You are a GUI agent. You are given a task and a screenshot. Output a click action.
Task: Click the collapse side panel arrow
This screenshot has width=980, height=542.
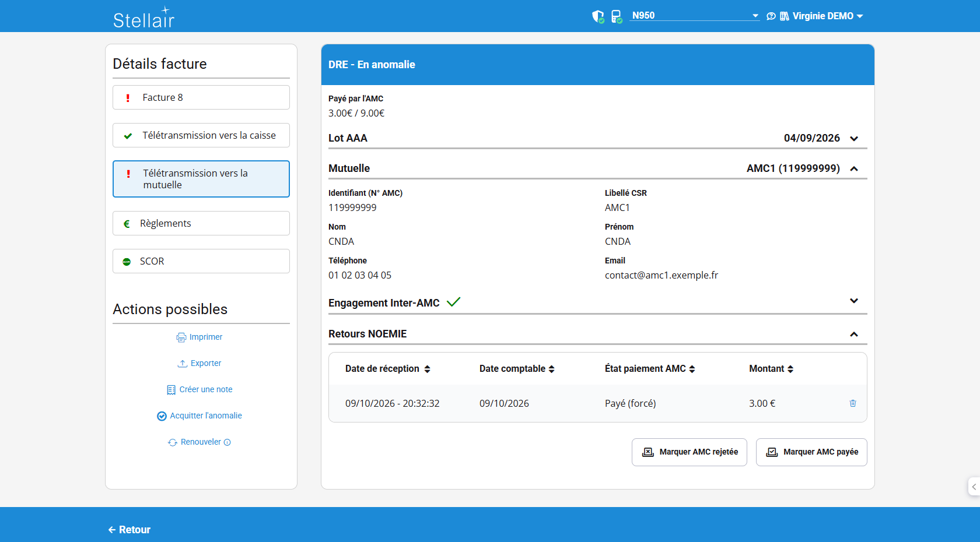tap(974, 487)
